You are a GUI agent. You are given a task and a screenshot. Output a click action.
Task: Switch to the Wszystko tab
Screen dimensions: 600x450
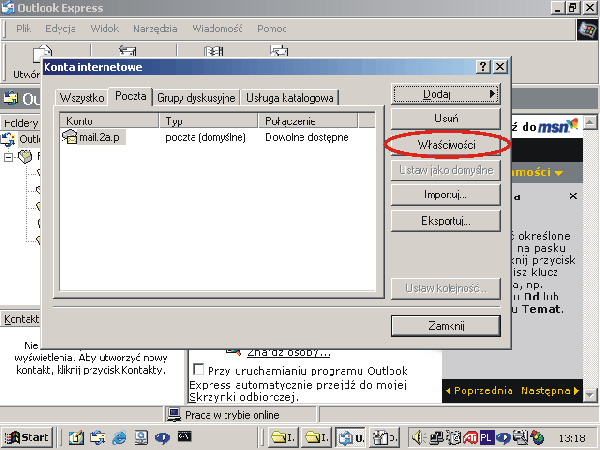(x=82, y=98)
